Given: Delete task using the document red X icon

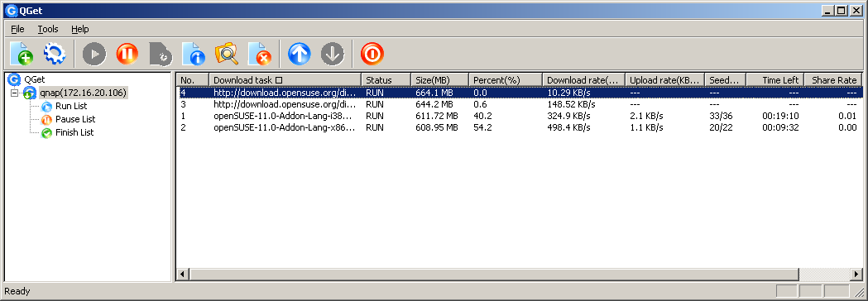Looking at the screenshot, I should coord(260,54).
